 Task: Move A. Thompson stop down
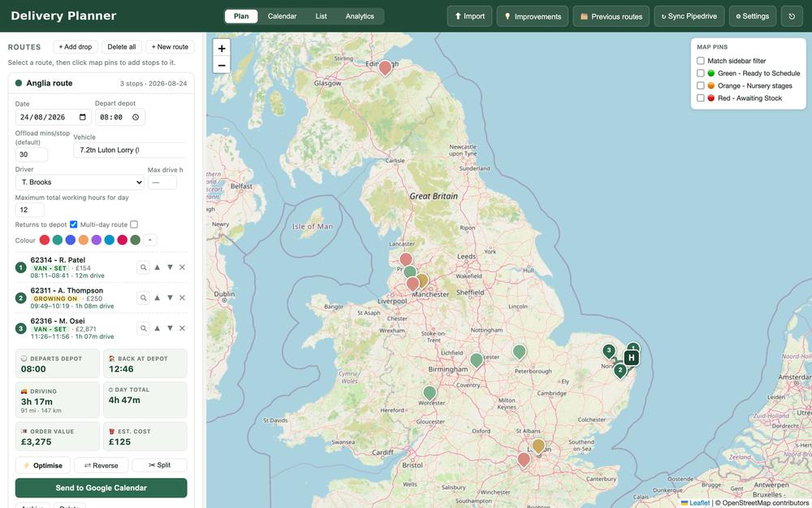click(170, 298)
